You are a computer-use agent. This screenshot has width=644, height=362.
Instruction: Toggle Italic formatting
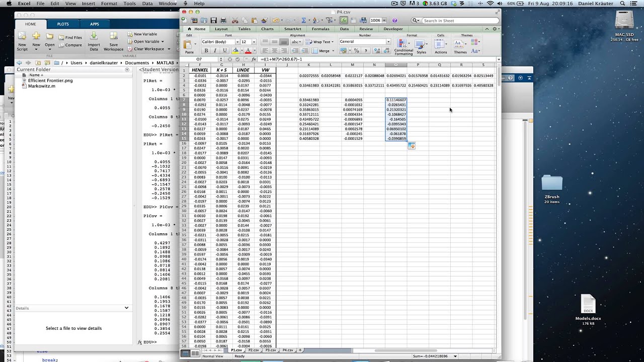click(215, 51)
